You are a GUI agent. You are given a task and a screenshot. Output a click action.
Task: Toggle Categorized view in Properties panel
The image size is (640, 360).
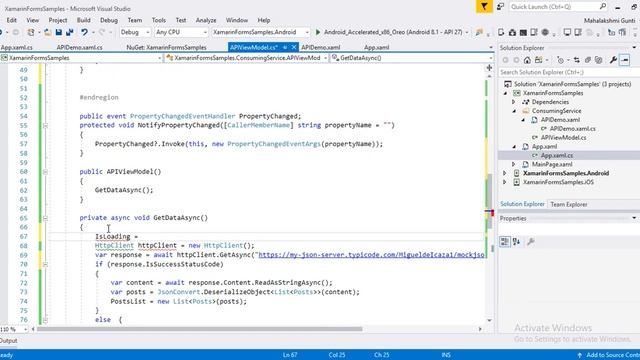coord(505,242)
